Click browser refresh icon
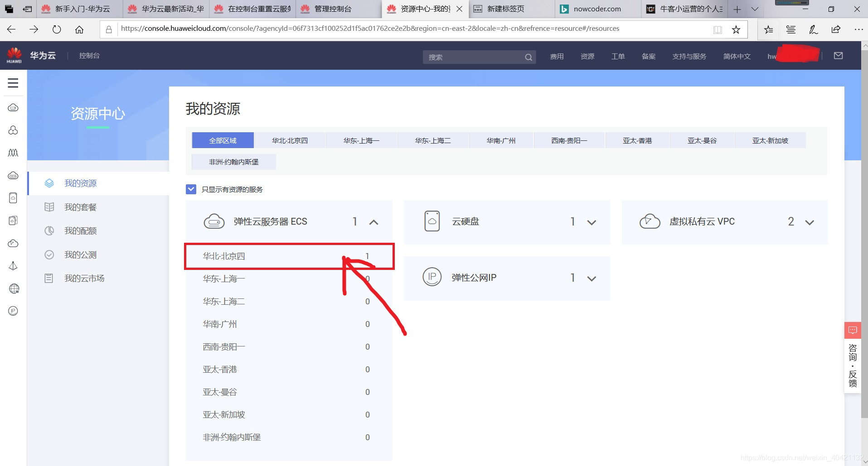Screen dimensions: 868x466 click(57, 29)
